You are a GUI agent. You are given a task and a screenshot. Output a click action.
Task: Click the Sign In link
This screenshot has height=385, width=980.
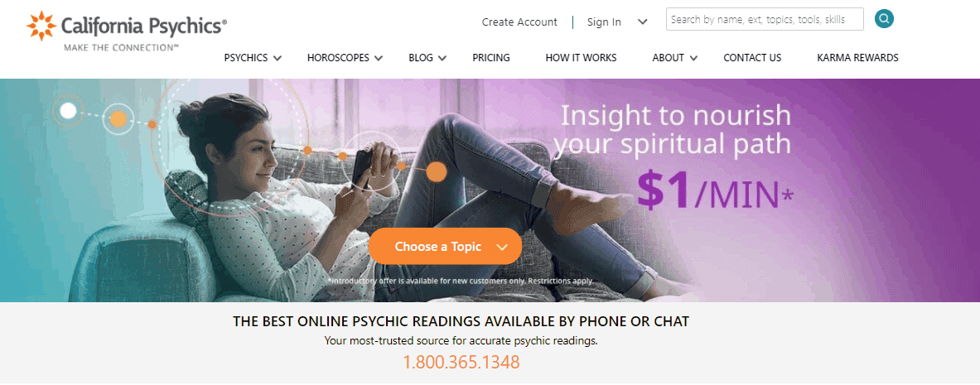click(604, 22)
